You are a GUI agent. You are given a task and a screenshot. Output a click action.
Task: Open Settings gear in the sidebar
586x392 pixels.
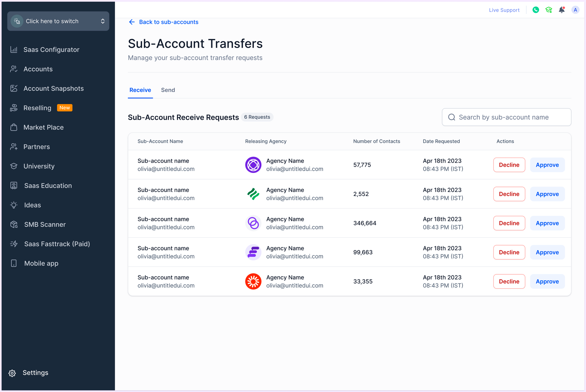click(x=12, y=373)
